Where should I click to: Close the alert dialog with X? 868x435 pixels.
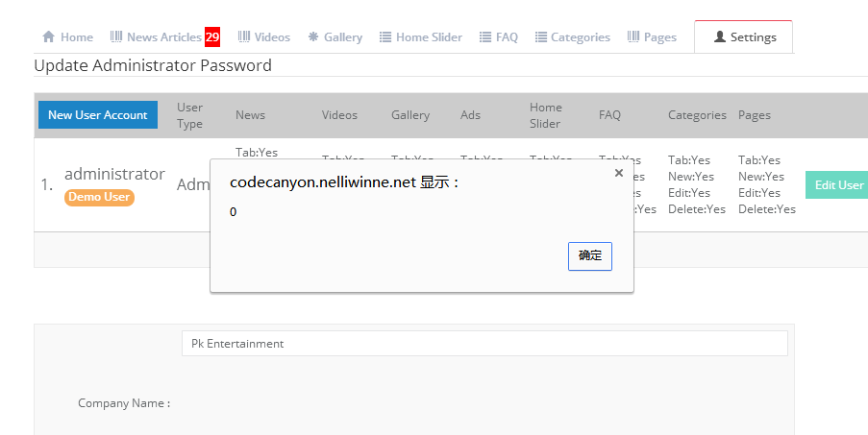[x=619, y=173]
